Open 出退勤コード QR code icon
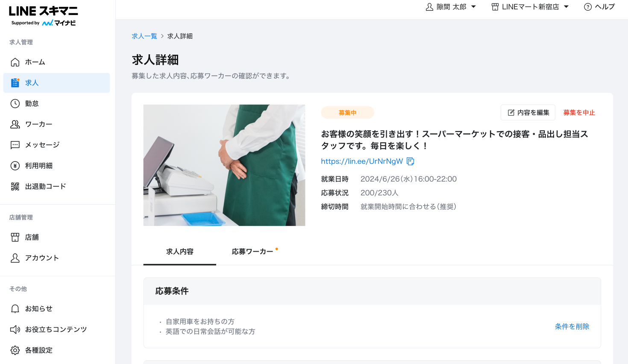The height and width of the screenshot is (364, 628). 15,186
